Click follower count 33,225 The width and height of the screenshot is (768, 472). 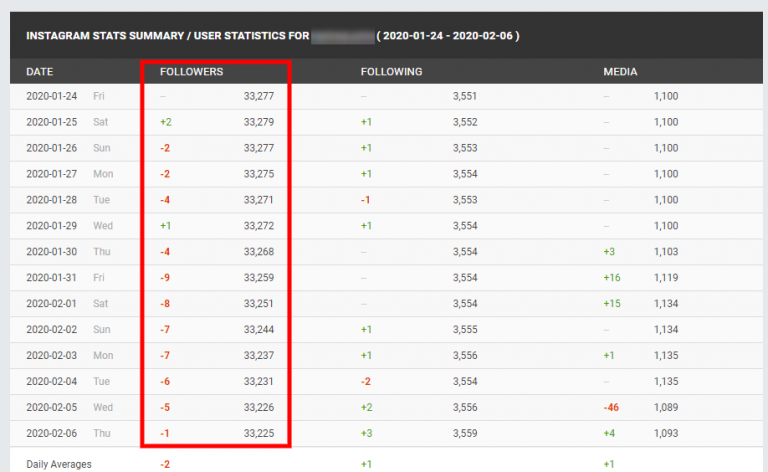pos(259,433)
